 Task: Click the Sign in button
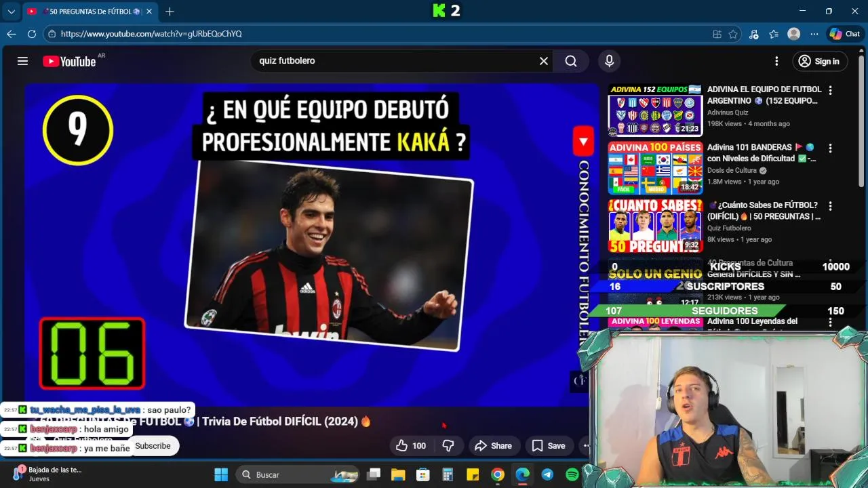(819, 61)
